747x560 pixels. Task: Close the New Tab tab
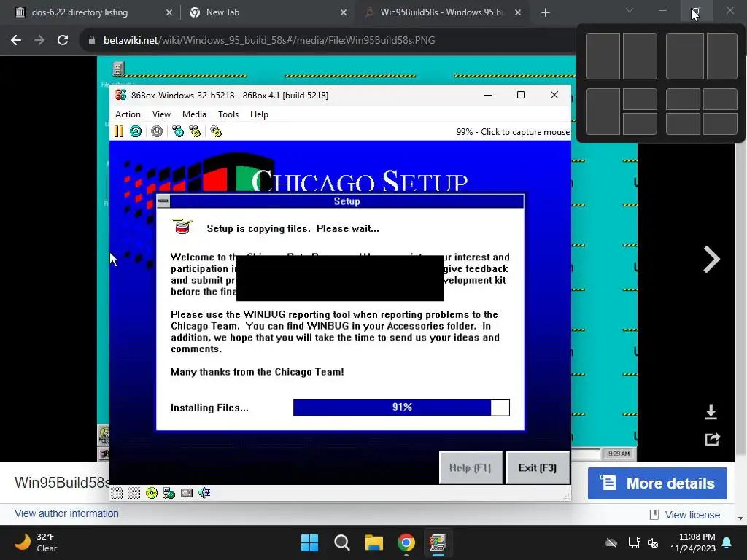coord(344,12)
